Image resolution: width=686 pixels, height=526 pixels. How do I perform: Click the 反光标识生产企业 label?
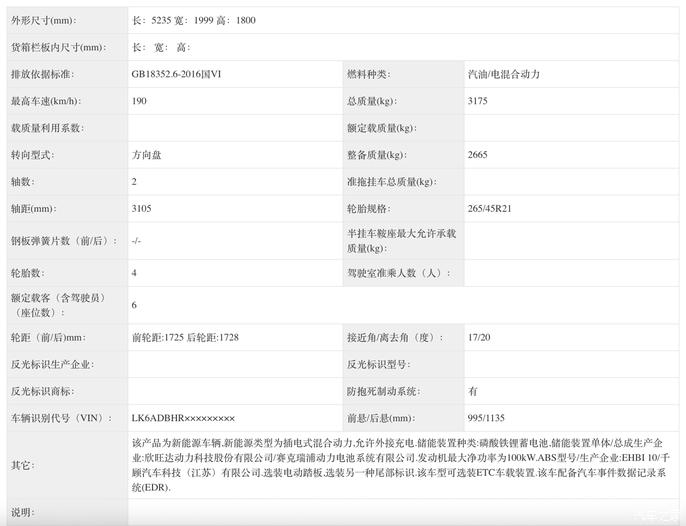coord(52,365)
